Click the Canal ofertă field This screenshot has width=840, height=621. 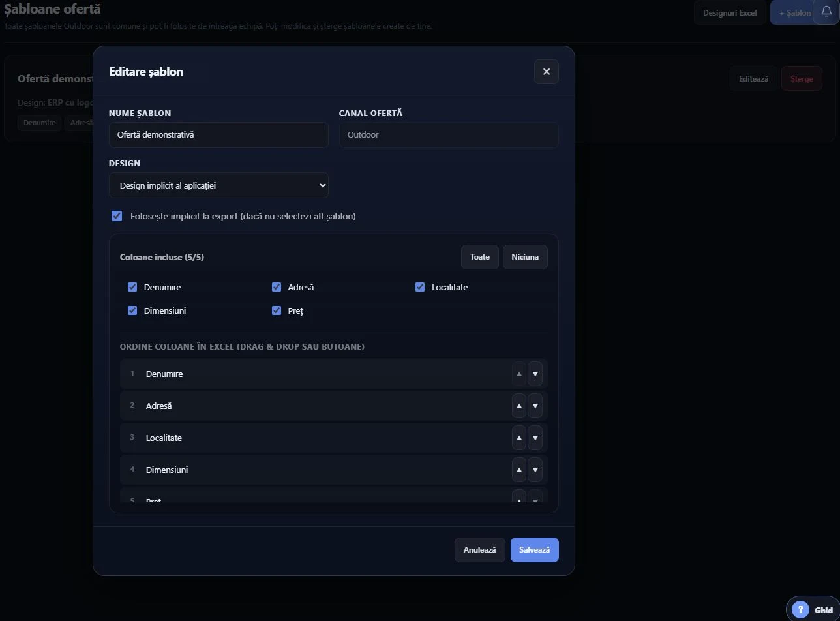coord(449,135)
